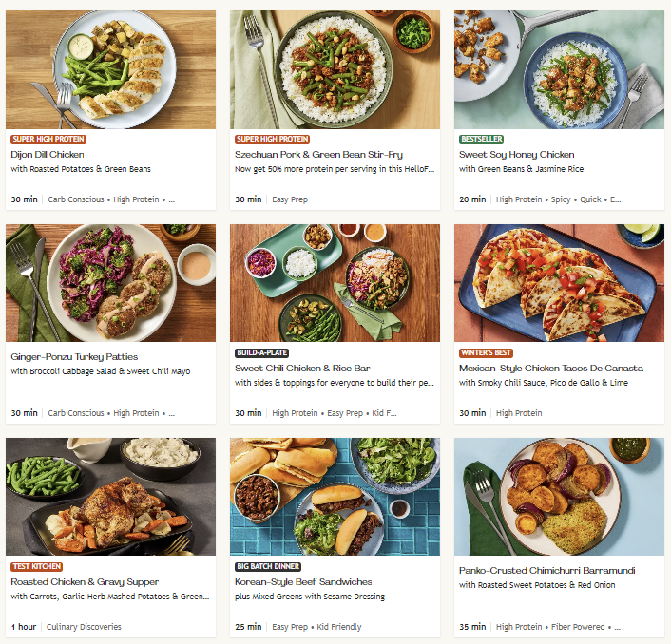Click the Bestseller badge on Sweet Soy Honey Chicken
This screenshot has width=671, height=644.
(x=481, y=139)
